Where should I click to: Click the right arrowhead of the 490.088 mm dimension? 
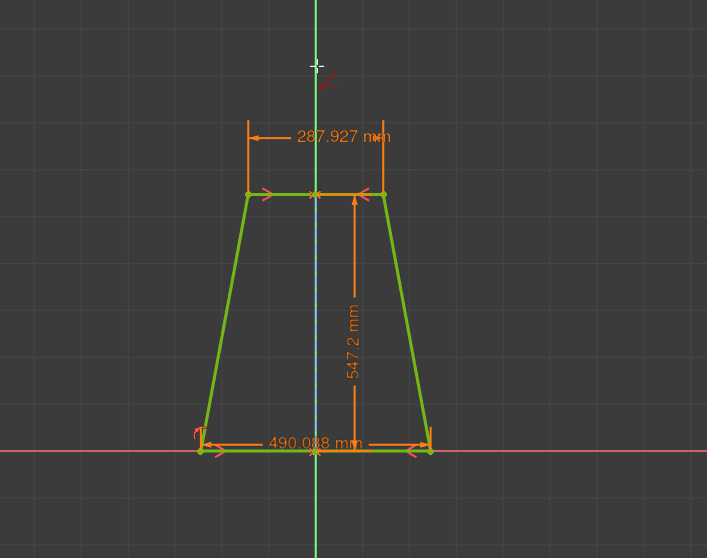tap(424, 445)
